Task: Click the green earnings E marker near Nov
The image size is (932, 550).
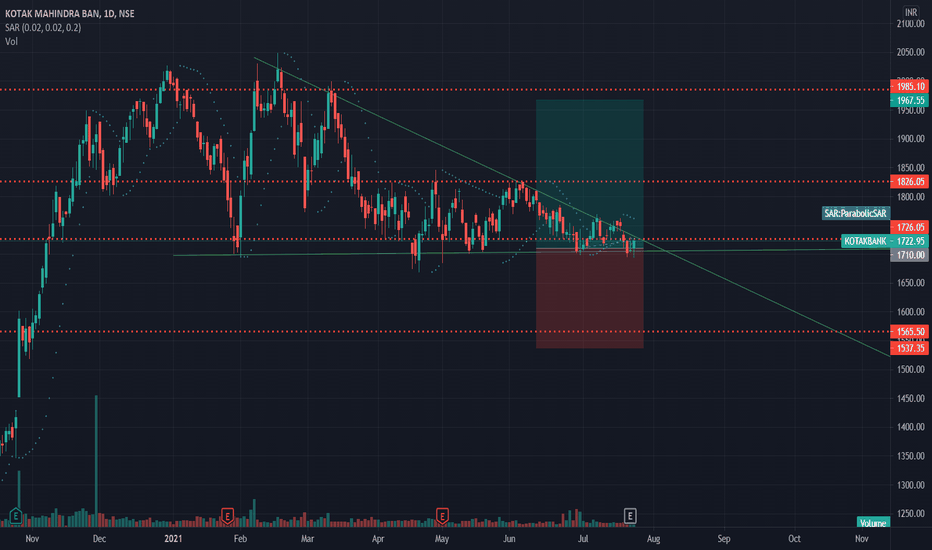Action: click(x=16, y=516)
